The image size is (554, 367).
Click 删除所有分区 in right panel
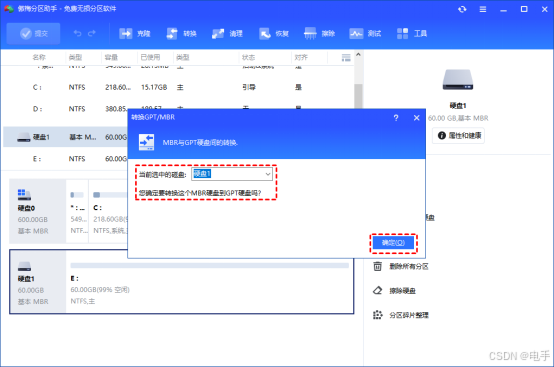(409, 266)
